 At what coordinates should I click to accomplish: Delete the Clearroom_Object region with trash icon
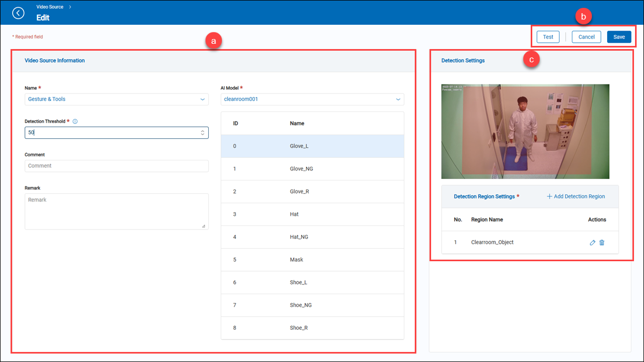[x=602, y=243]
